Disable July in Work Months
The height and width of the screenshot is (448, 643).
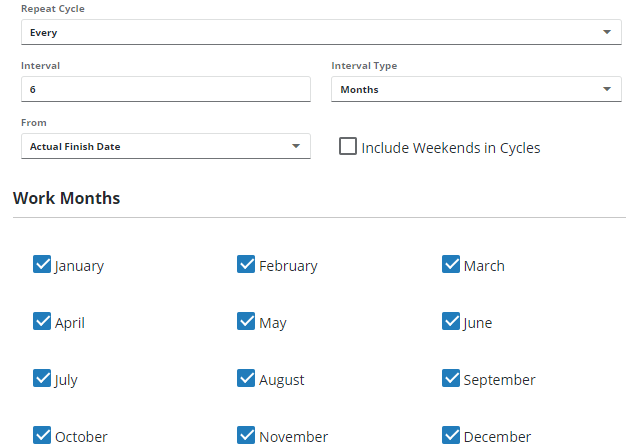pyautogui.click(x=42, y=378)
